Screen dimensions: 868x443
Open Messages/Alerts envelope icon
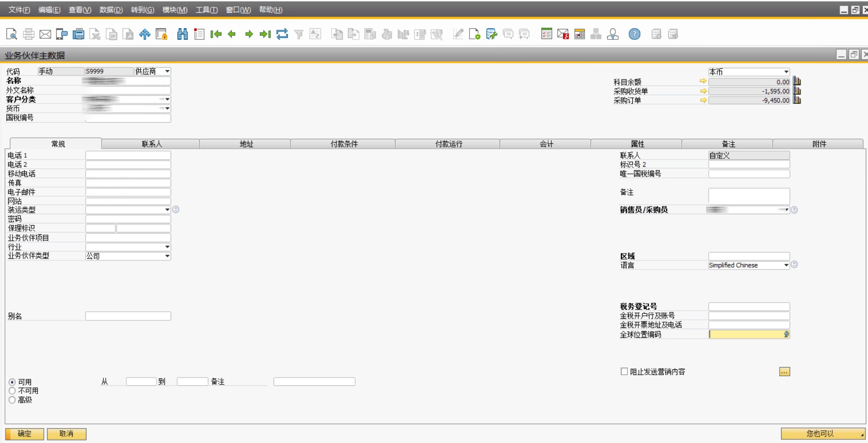coord(563,34)
